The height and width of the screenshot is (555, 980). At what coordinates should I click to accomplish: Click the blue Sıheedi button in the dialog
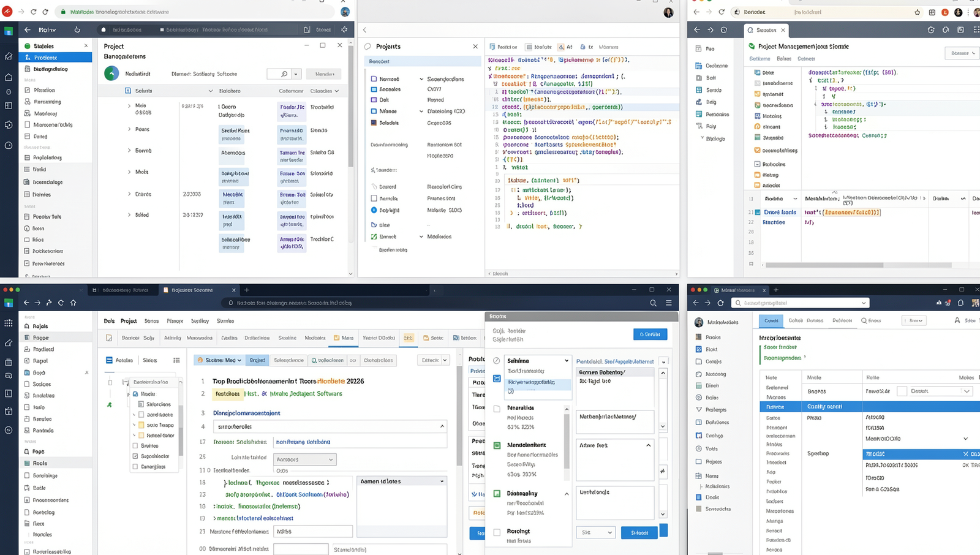pos(639,532)
